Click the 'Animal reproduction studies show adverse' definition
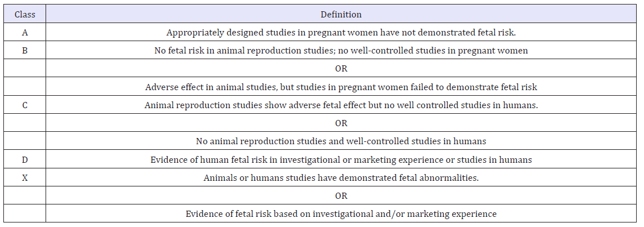 341,105
